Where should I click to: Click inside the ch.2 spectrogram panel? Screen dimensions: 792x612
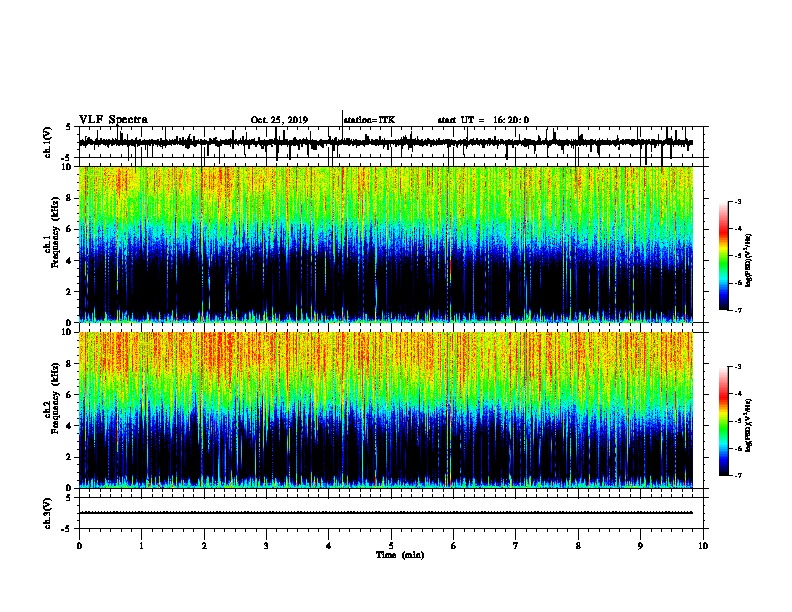386,410
